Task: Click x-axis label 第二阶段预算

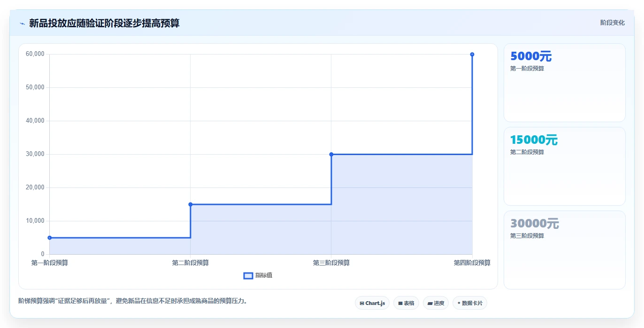Action: (x=191, y=263)
